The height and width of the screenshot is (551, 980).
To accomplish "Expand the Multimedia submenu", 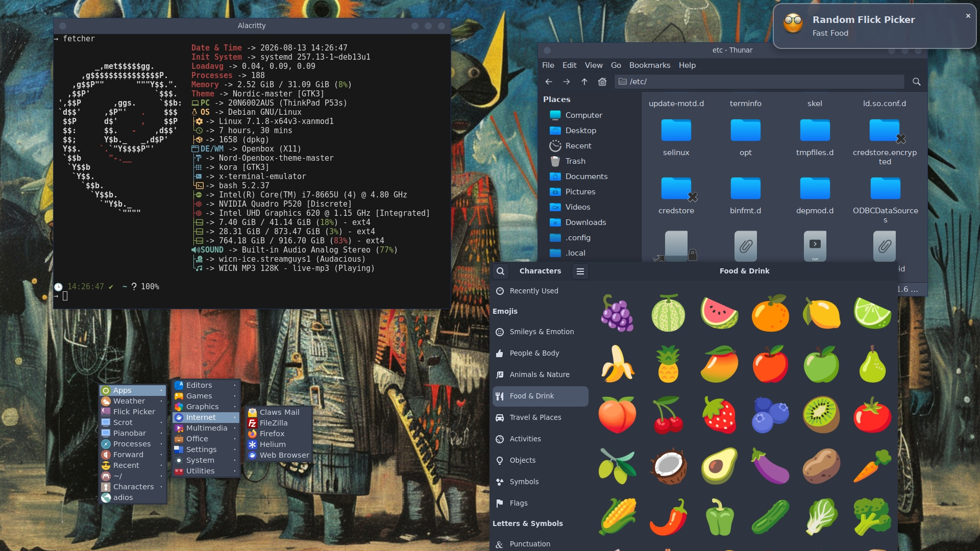I will tap(206, 428).
